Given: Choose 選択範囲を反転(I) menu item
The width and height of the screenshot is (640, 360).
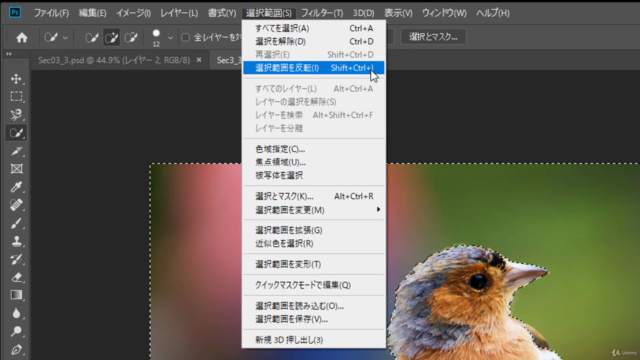Looking at the screenshot, I should 313,68.
